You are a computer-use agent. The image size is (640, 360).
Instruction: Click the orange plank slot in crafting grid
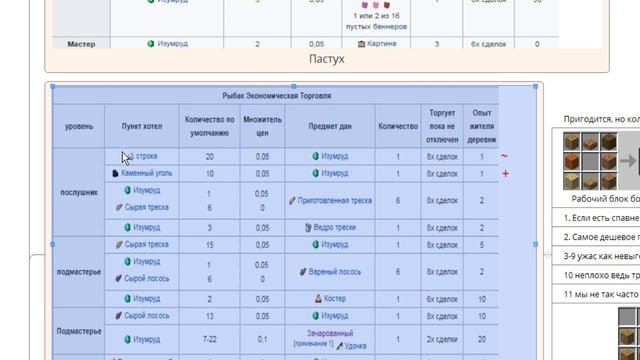click(x=571, y=162)
